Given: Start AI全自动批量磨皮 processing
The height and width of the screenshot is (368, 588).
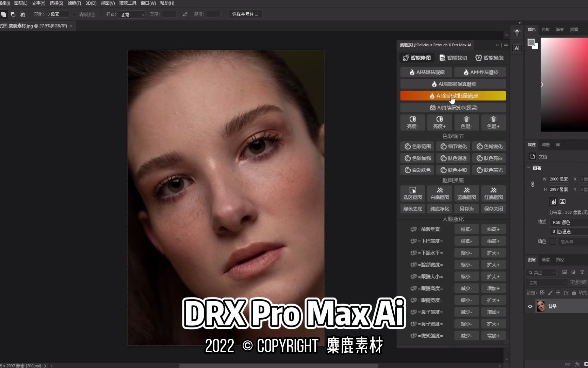Looking at the screenshot, I should coord(453,96).
